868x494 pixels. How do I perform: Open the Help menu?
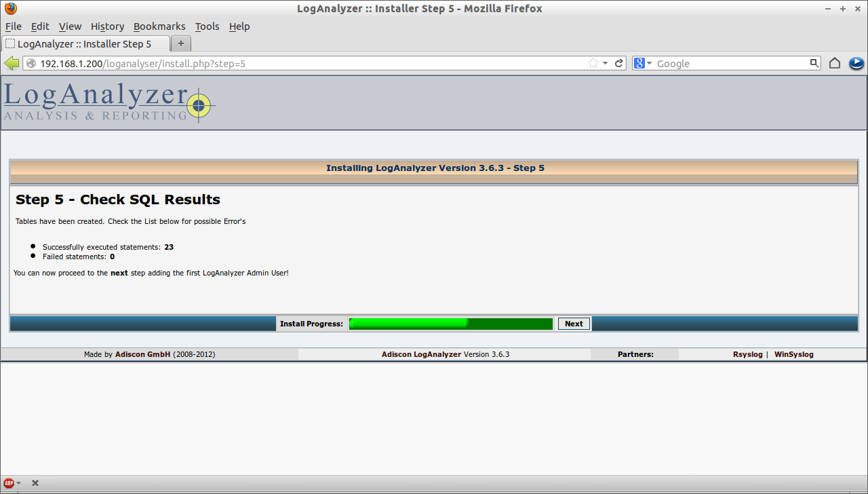[239, 26]
